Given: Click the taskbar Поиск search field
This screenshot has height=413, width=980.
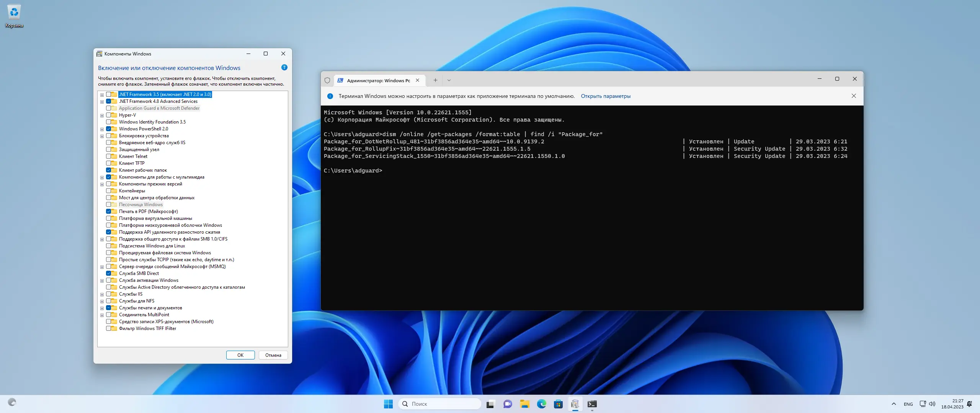Looking at the screenshot, I should (x=440, y=404).
